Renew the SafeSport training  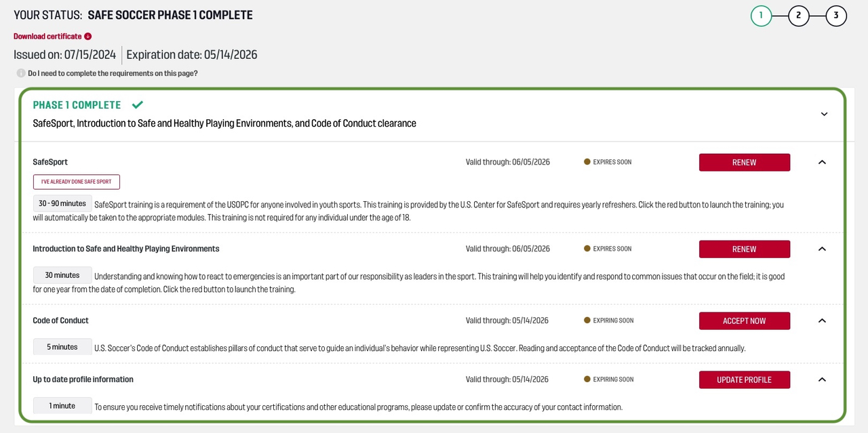(745, 162)
